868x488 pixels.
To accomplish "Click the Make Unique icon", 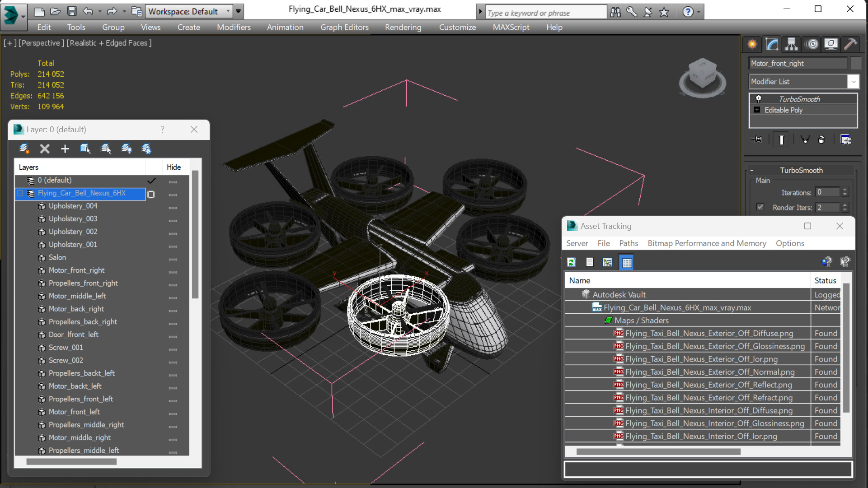I will [805, 139].
